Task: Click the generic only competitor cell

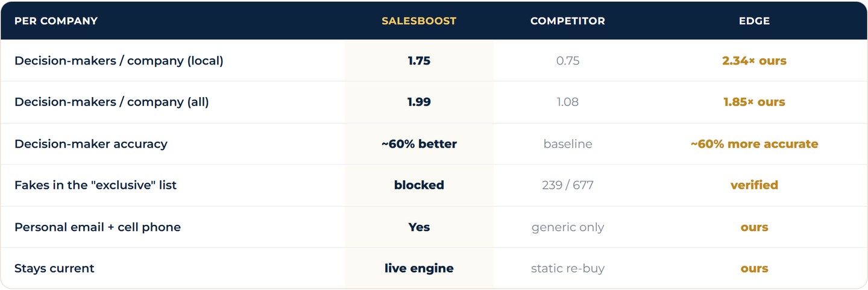Action: [568, 227]
